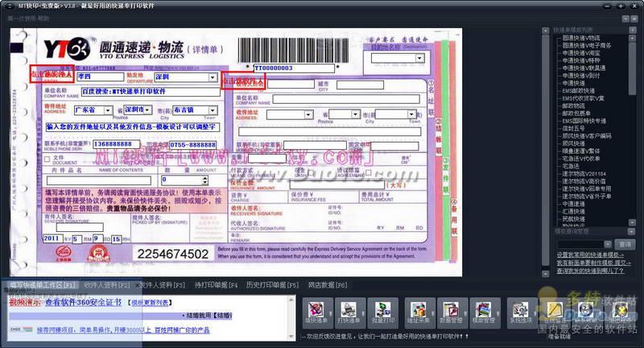Click the message panel scroll-down arrow
Viewport: 644px width, 348px height.
(291, 336)
